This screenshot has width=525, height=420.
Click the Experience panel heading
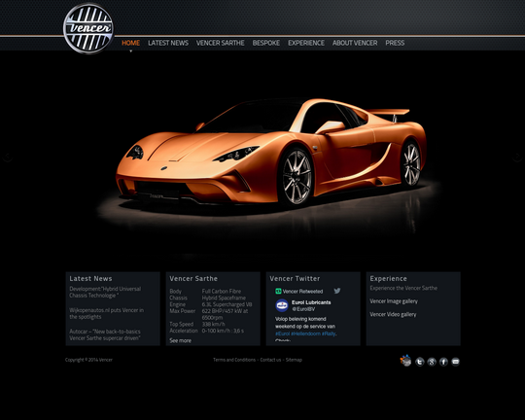[388, 279]
